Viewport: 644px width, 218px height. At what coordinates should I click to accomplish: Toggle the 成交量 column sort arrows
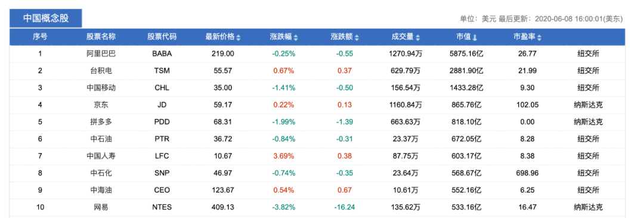click(x=417, y=38)
